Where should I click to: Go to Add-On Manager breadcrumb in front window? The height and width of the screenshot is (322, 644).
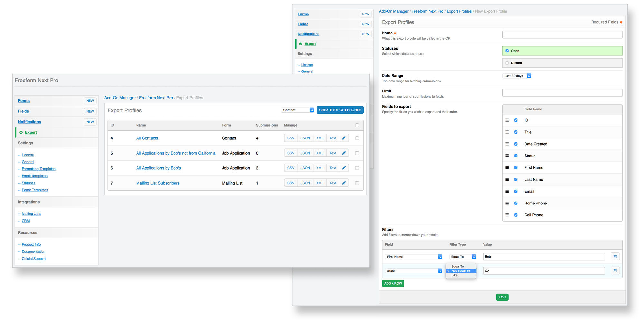(120, 98)
